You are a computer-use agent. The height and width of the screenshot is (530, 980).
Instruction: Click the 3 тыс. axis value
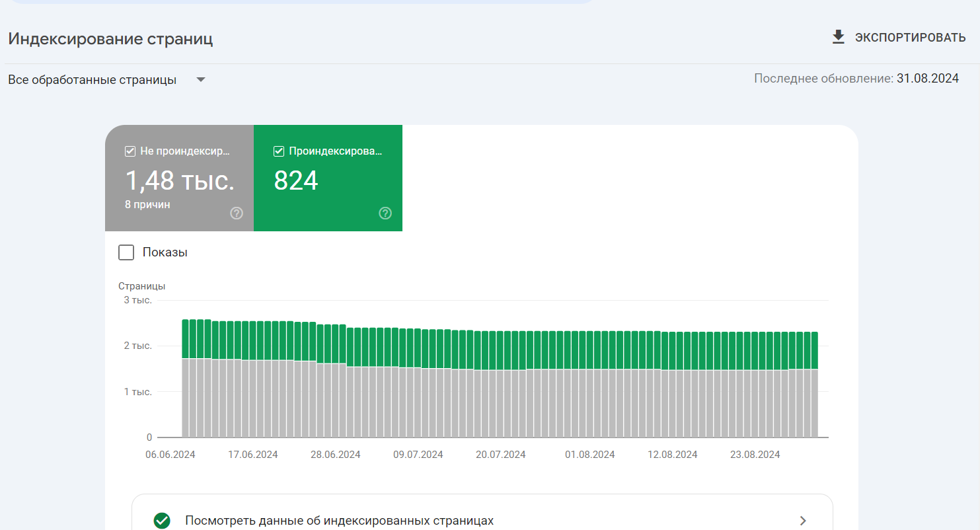coord(137,300)
